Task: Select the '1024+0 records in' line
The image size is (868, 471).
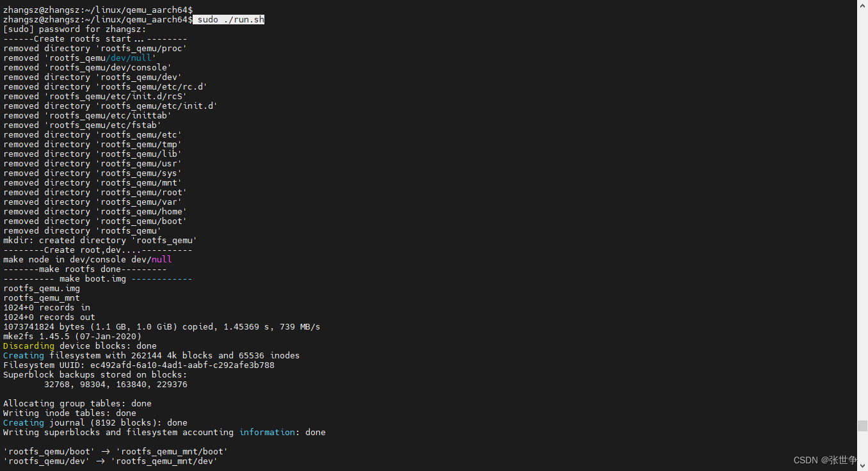Action: 47,308
